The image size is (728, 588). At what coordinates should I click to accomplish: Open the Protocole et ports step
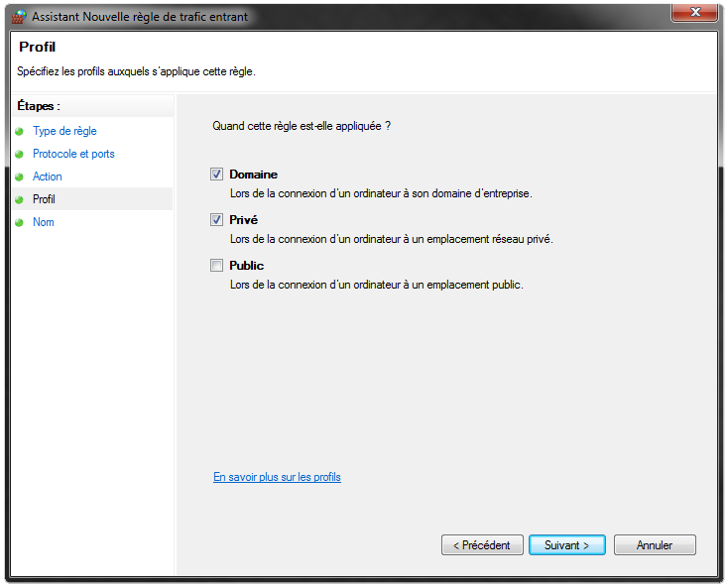click(73, 154)
